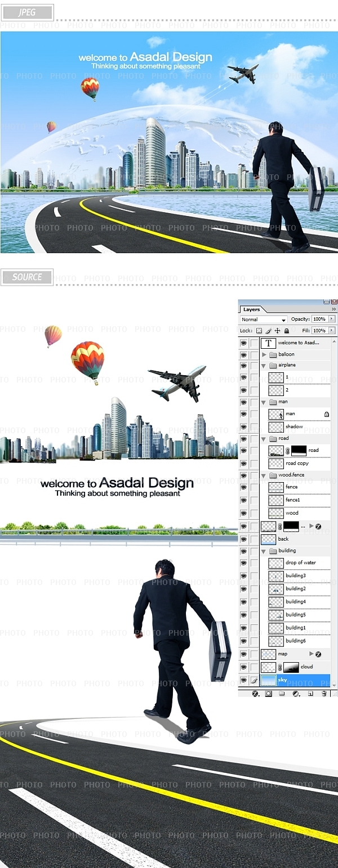Image resolution: width=338 pixels, height=868 pixels.
Task: Click the add layer style icon
Action: tap(255, 694)
